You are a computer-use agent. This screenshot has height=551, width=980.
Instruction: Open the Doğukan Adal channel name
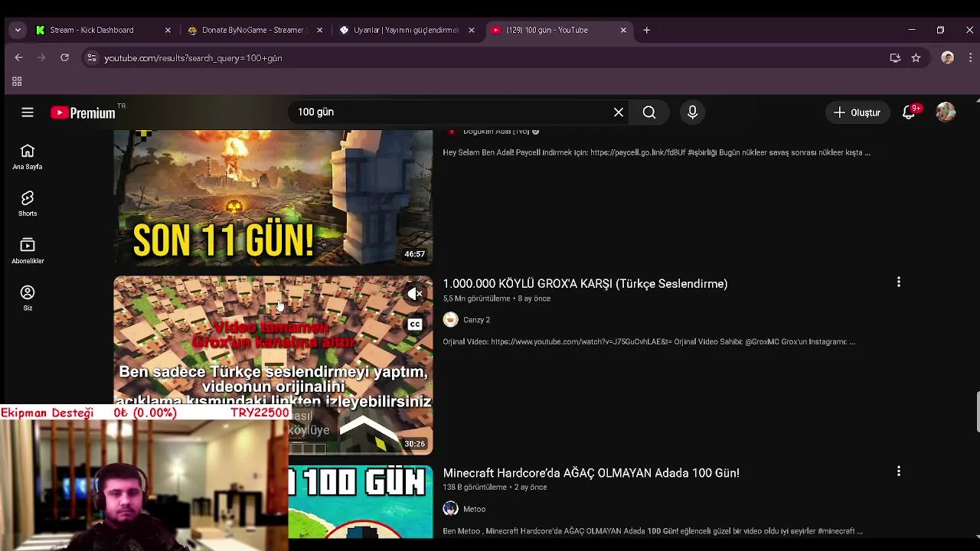(x=496, y=132)
